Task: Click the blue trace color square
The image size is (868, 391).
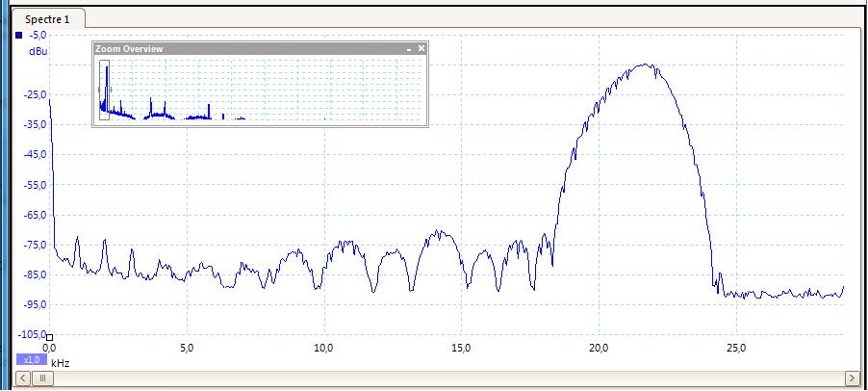Action: 18,36
